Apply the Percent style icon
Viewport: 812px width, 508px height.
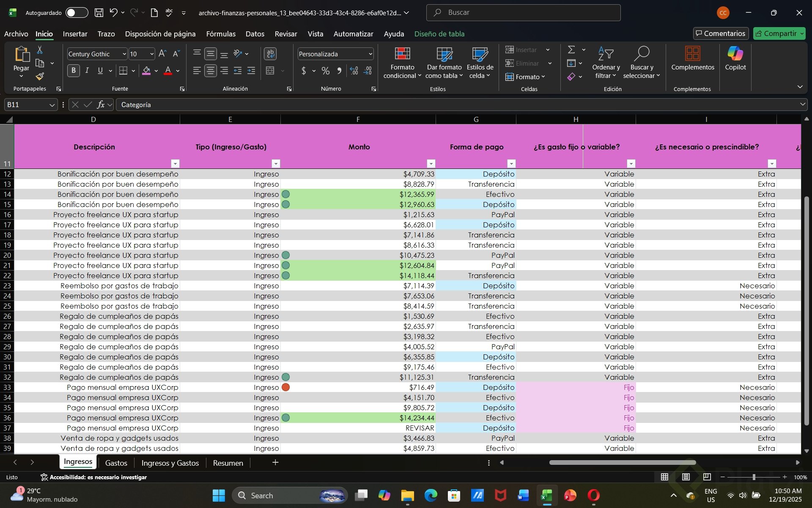325,71
